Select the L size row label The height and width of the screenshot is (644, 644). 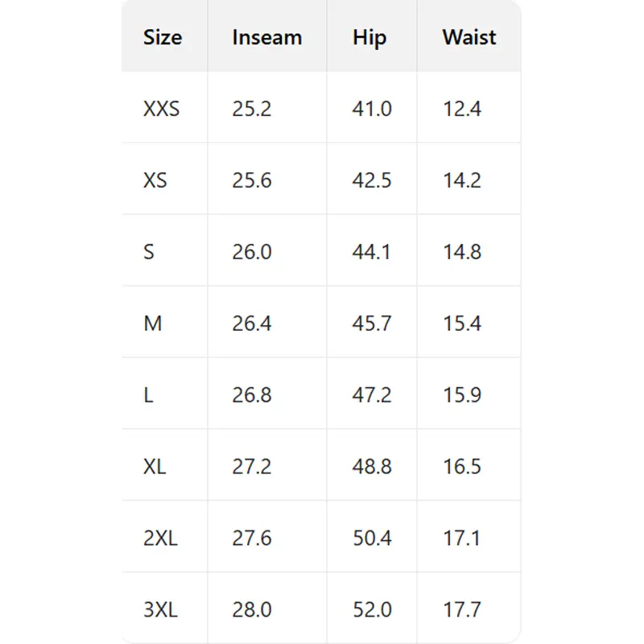tap(148, 395)
